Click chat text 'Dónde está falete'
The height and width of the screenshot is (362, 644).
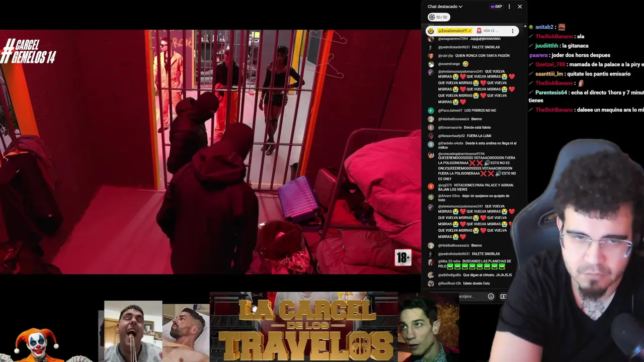click(477, 128)
